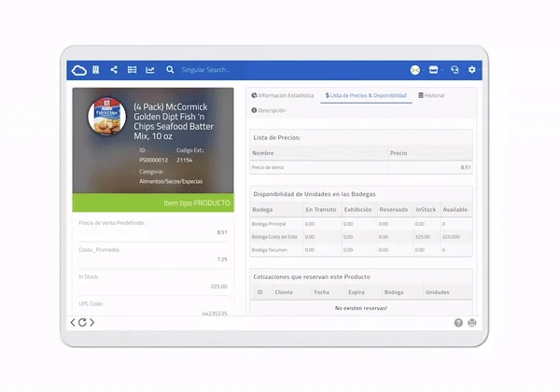The image size is (560, 392).
Task: Open the table list icon
Action: [133, 70]
